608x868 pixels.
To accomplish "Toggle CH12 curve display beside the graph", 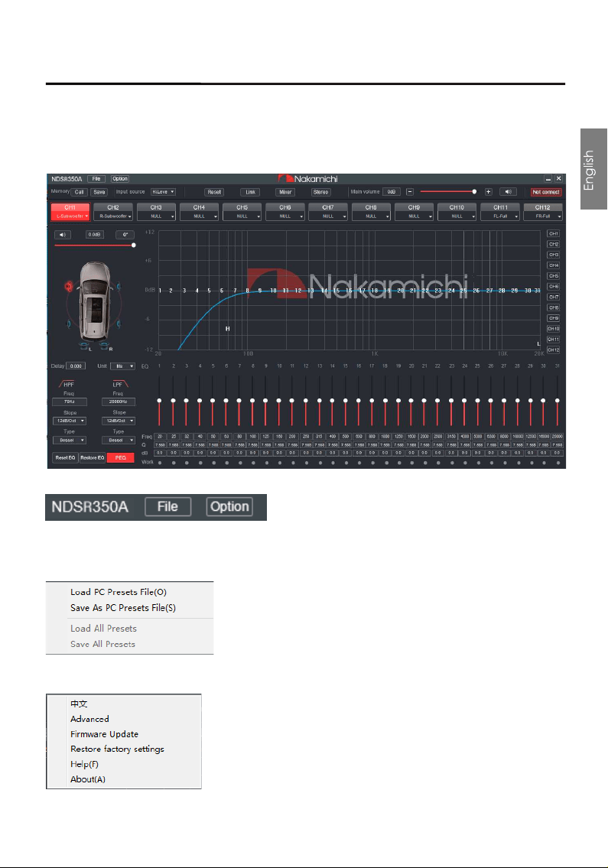I will pos(553,349).
